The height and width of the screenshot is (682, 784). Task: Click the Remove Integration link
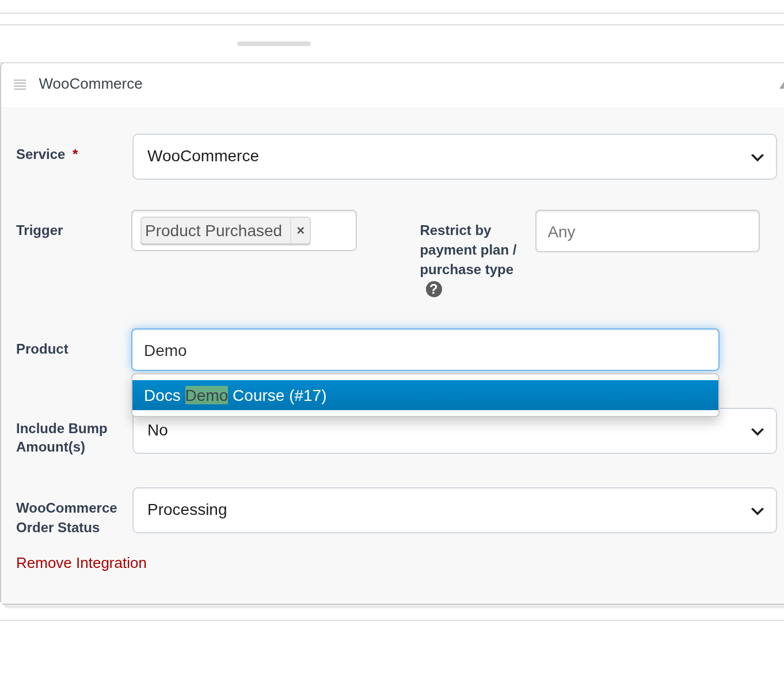81,563
